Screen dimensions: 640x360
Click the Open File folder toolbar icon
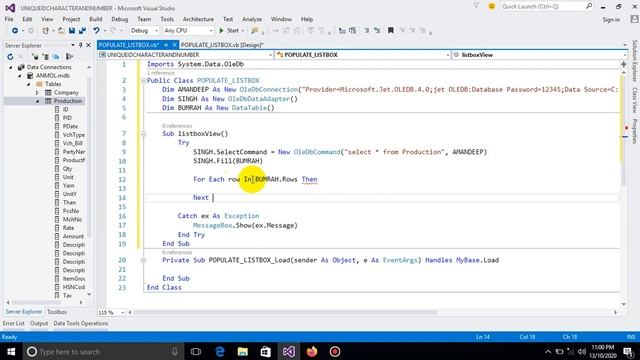click(x=61, y=31)
